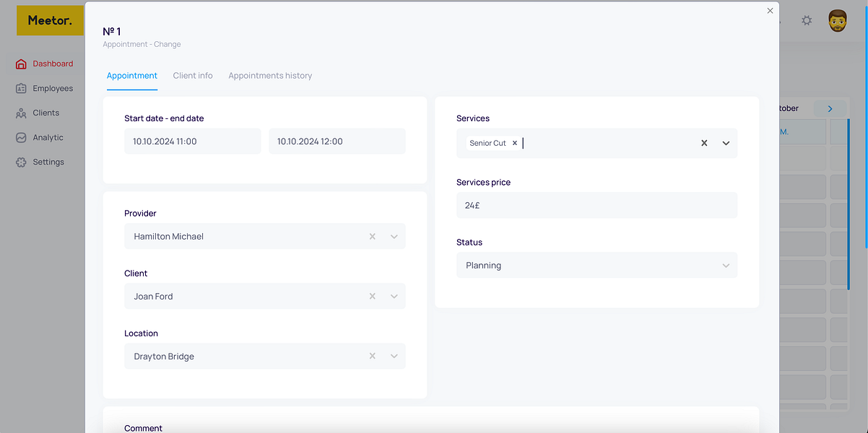Click the Senior Cut service tag text
This screenshot has height=433, width=868.
487,143
